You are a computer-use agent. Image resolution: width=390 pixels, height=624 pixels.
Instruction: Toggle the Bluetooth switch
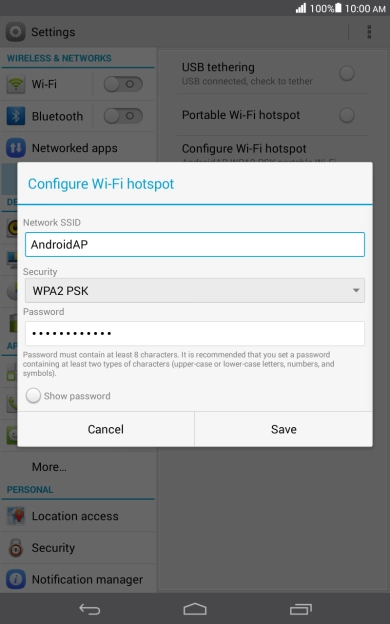coord(123,116)
